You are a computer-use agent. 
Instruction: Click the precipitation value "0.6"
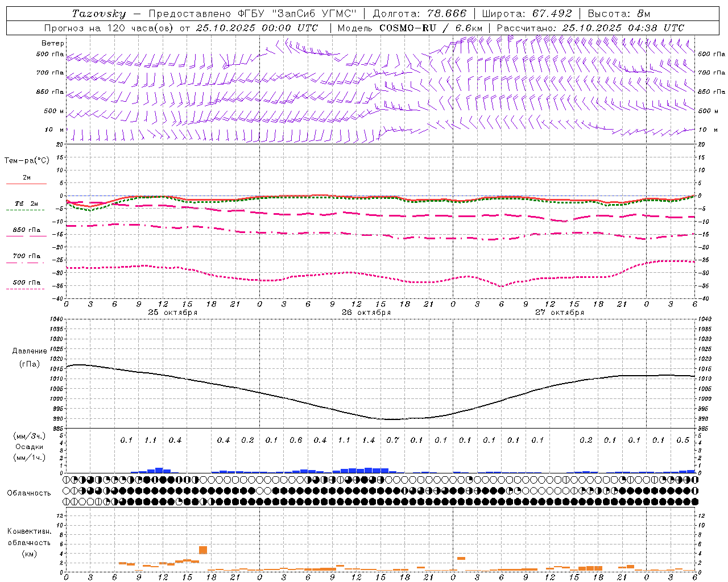point(296,440)
